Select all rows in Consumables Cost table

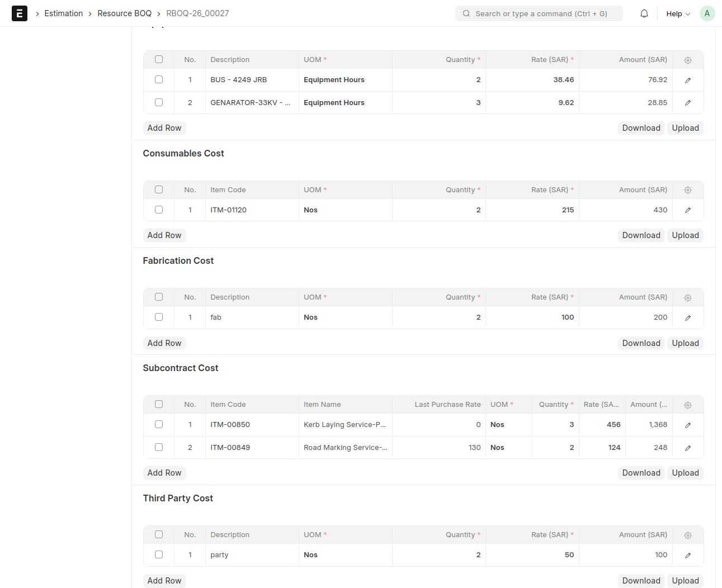(159, 189)
